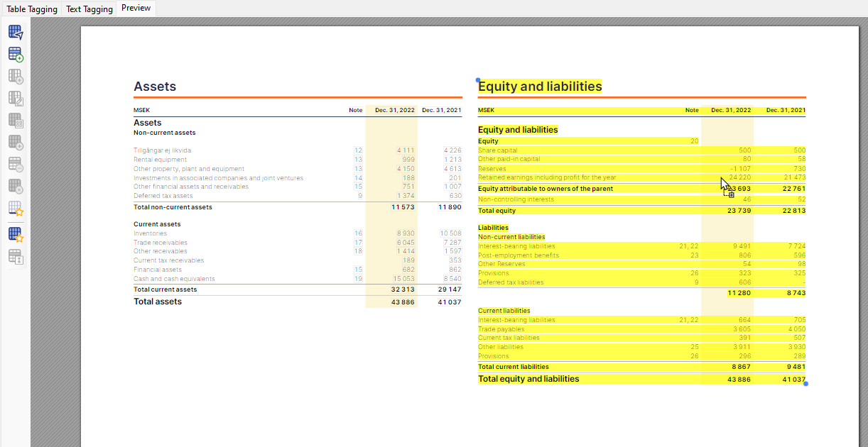This screenshot has height=447, width=868.
Task: Click the 'Post-employment benefits' label
Action: pyautogui.click(x=519, y=255)
